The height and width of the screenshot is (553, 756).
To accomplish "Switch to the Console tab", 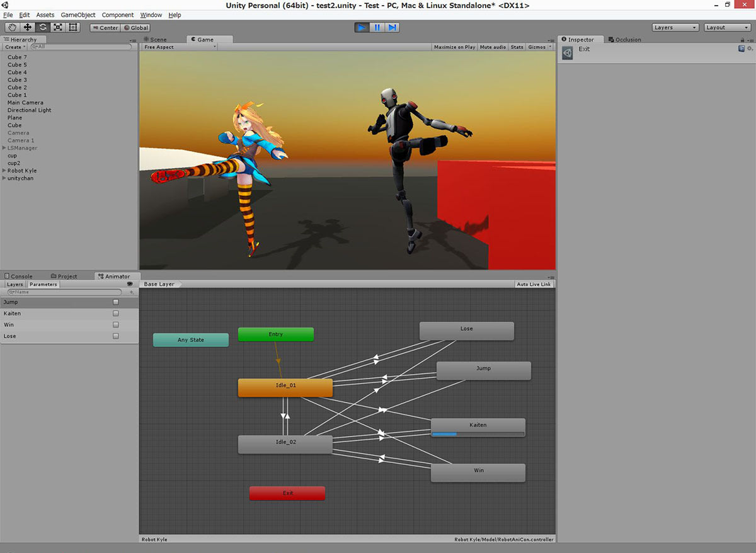I will [18, 276].
